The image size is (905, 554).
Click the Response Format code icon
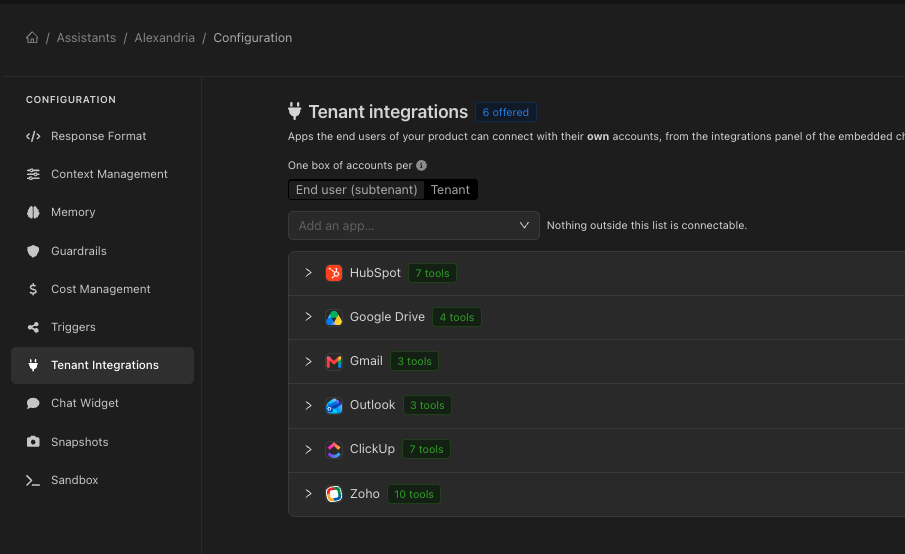point(33,136)
